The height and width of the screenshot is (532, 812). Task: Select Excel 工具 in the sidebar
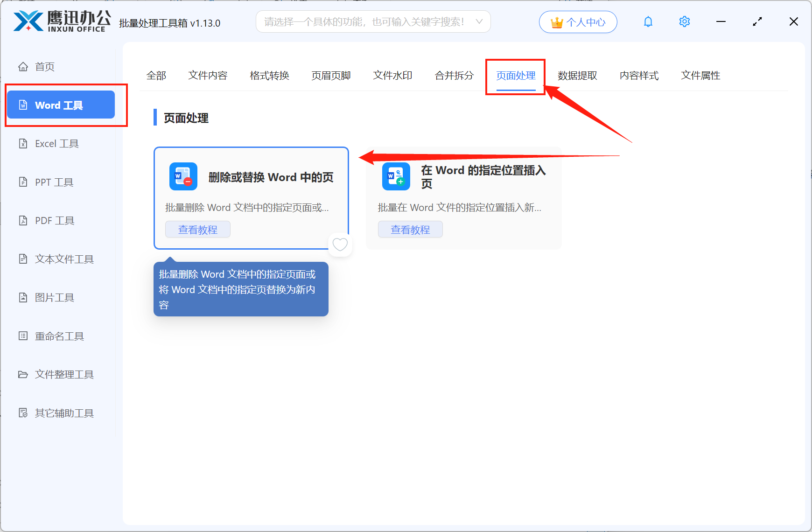pyautogui.click(x=56, y=143)
